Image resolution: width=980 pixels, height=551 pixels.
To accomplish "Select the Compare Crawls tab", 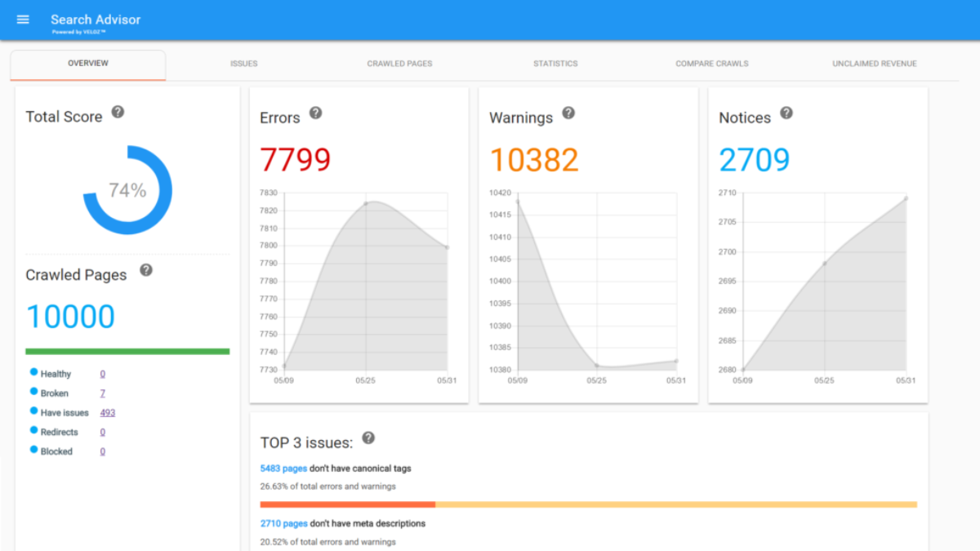I will [711, 64].
